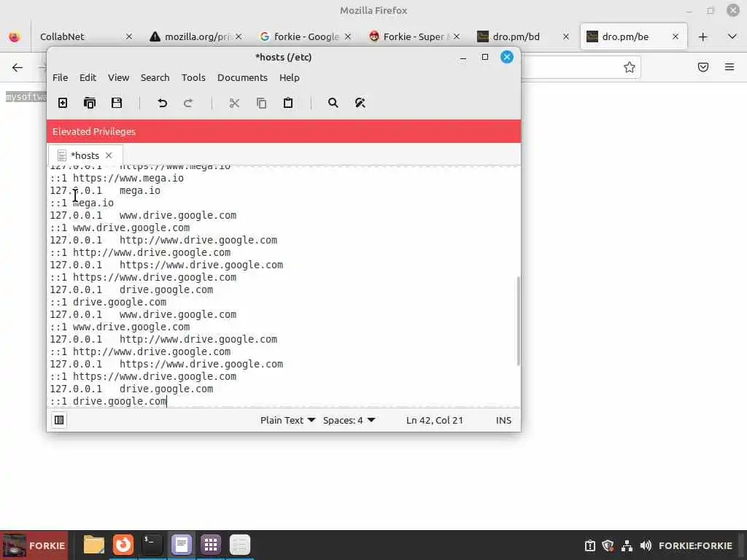Paste clipboard with the toolbar icon
The image size is (747, 560).
point(288,103)
